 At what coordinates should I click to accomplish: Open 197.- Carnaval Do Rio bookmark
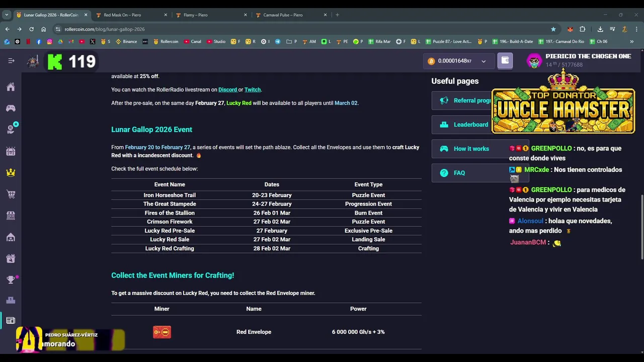tap(561, 42)
